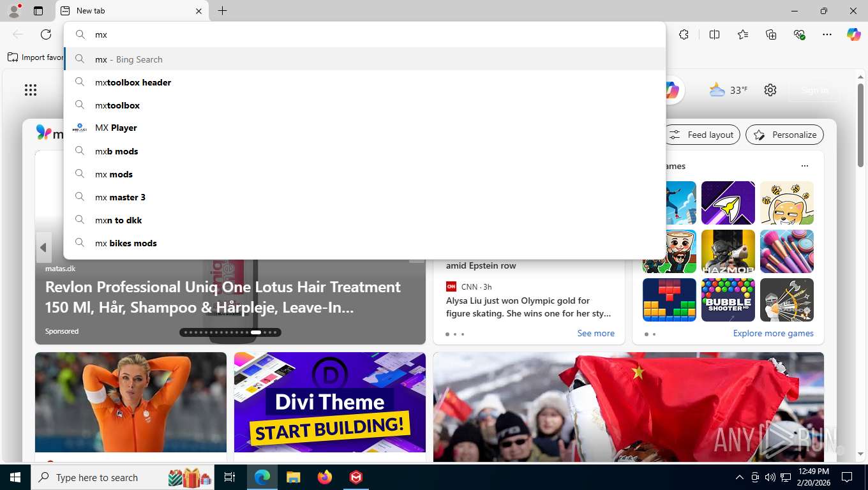Viewport: 868px width, 490px height.
Task: Launch Firefox from the taskbar
Action: (325, 477)
